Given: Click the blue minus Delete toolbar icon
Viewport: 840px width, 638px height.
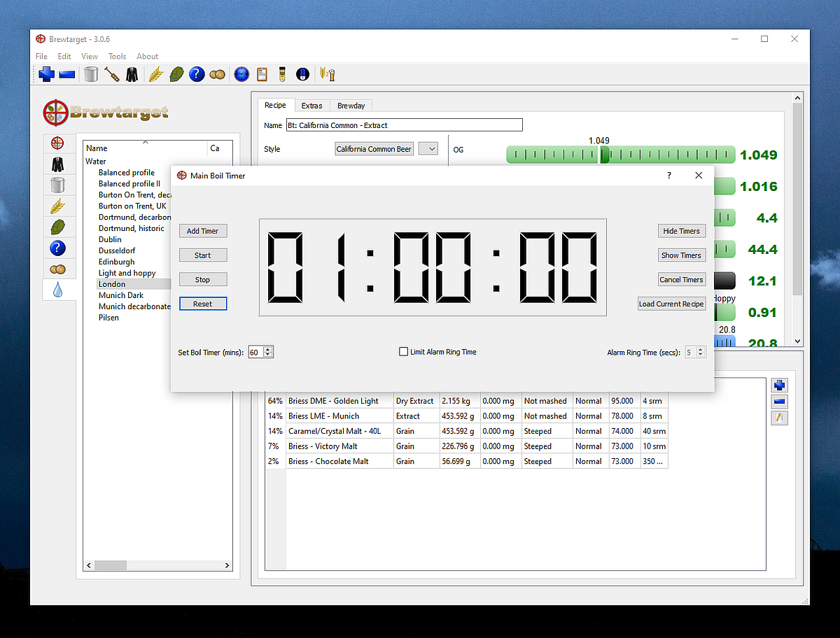Looking at the screenshot, I should [x=67, y=74].
